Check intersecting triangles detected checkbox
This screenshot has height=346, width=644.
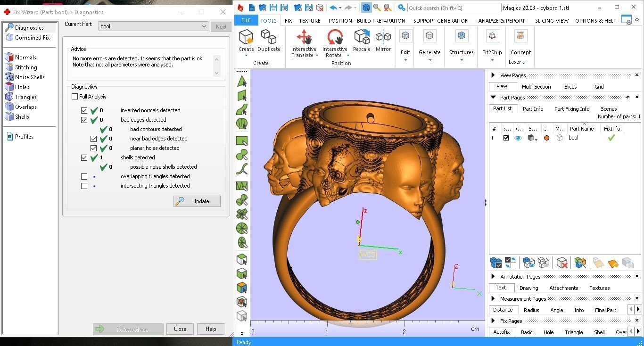click(84, 186)
